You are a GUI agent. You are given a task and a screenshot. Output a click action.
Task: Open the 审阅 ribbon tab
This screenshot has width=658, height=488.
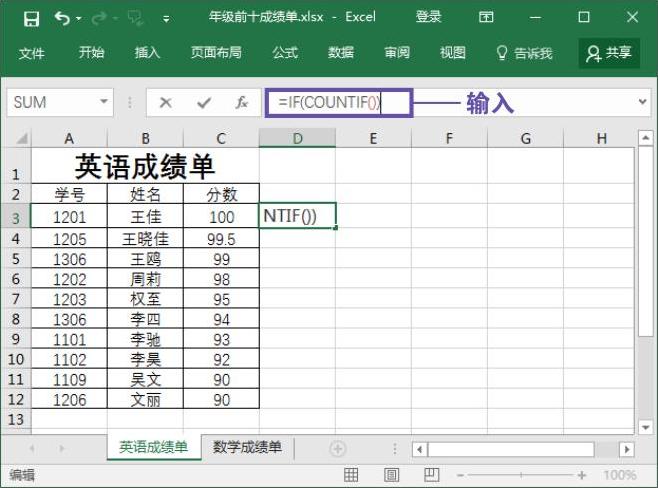coord(397,52)
